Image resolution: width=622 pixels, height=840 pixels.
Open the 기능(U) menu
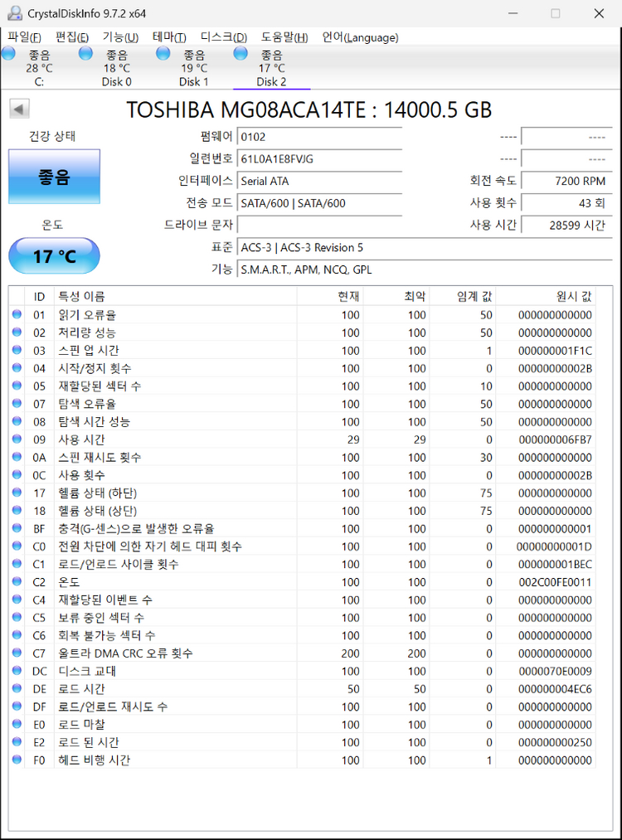point(120,37)
